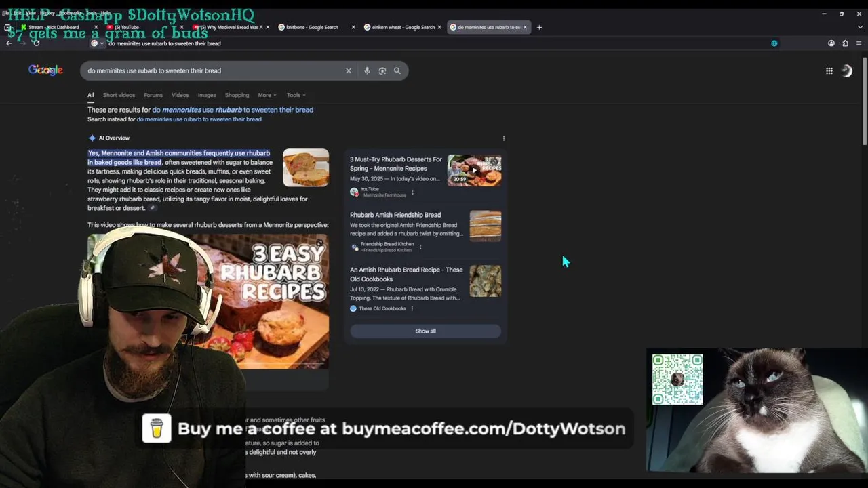
Task: Click the browser address bar text
Action: (x=164, y=43)
